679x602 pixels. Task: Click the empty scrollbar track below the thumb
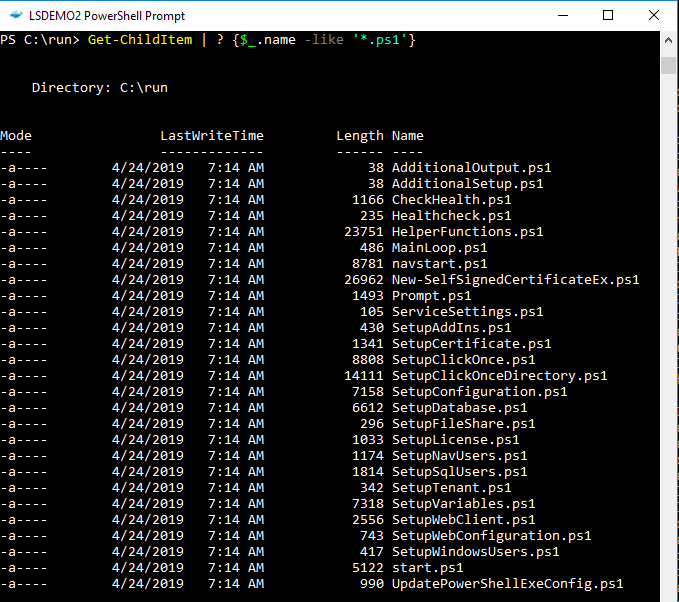pyautogui.click(x=669, y=350)
